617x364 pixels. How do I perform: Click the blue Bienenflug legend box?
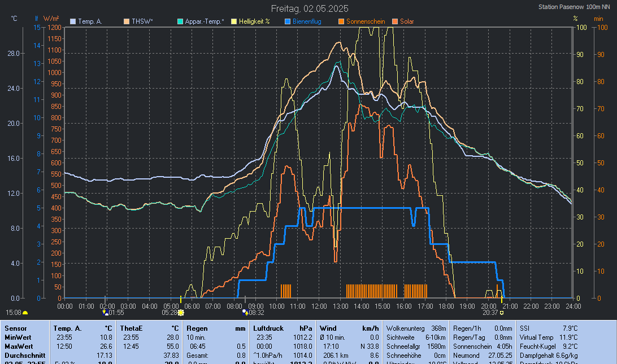click(x=288, y=21)
